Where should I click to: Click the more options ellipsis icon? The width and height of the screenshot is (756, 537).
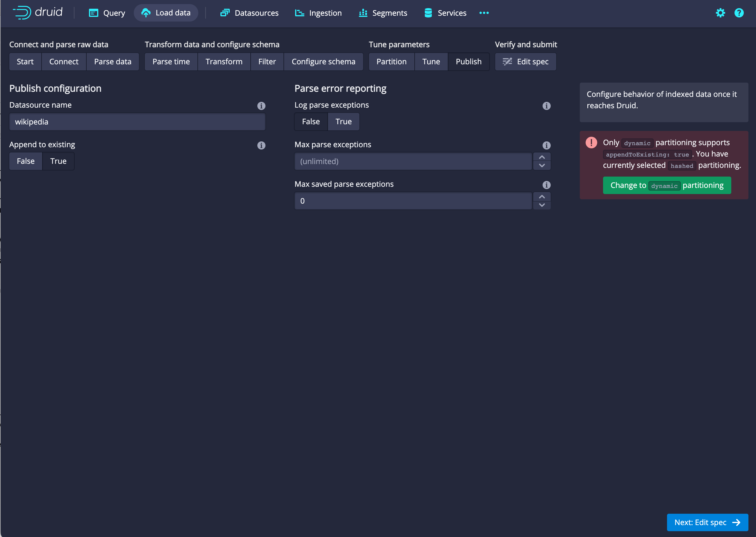pyautogui.click(x=484, y=13)
